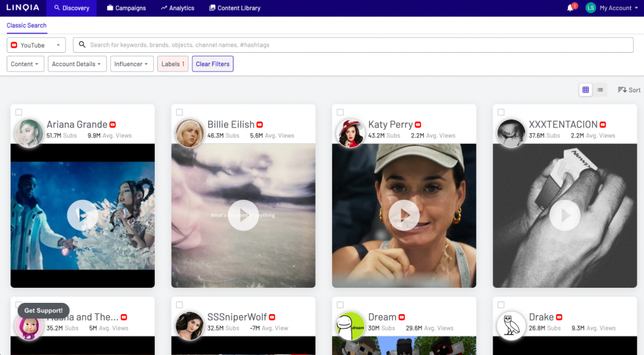This screenshot has height=355, width=644.
Task: Play the XXXTENTACION video
Action: click(x=565, y=215)
